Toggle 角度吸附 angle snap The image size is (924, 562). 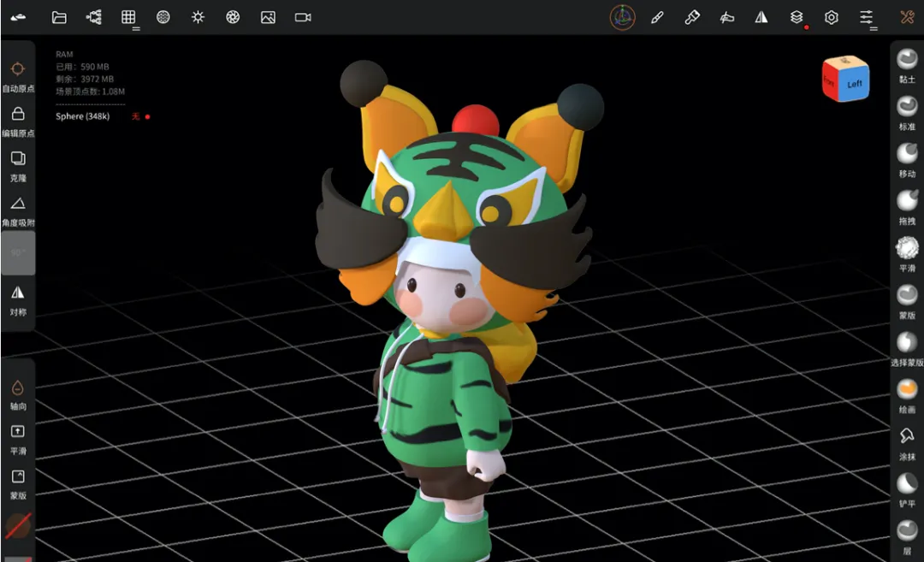[x=18, y=211]
